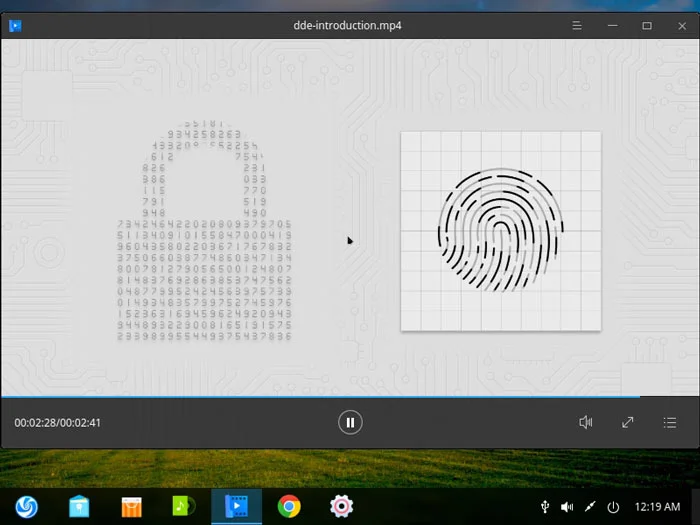Click the USB device tray icon
Image resolution: width=700 pixels, height=525 pixels.
[545, 507]
